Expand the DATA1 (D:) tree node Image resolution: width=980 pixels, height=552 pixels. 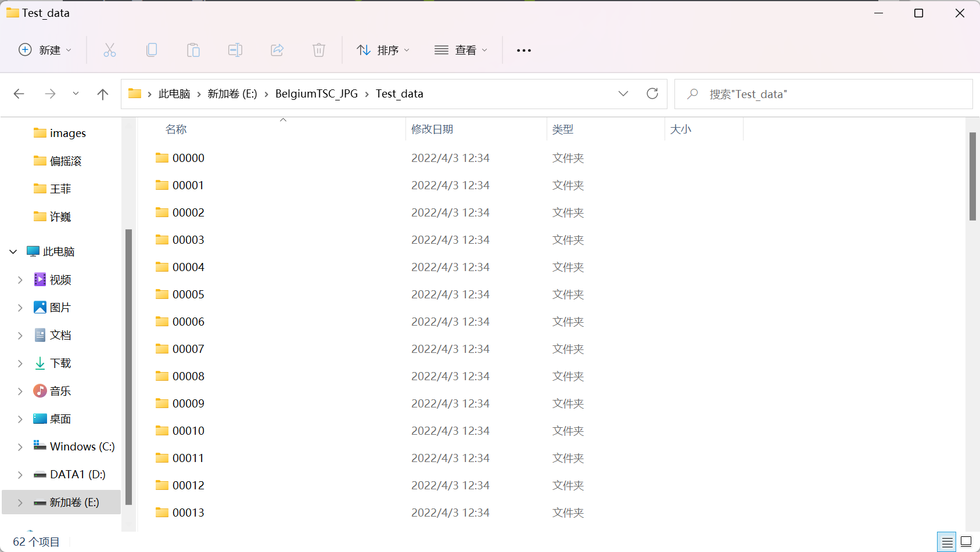pos(20,475)
